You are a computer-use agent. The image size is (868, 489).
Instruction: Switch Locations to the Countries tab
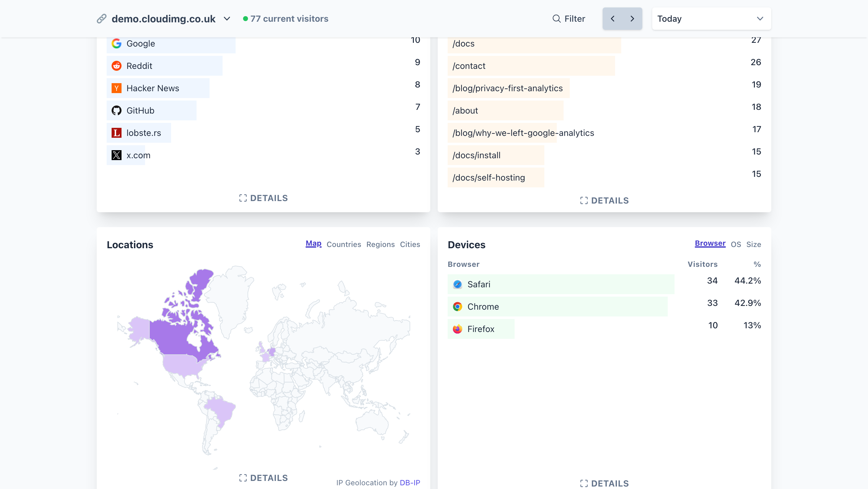pyautogui.click(x=344, y=244)
